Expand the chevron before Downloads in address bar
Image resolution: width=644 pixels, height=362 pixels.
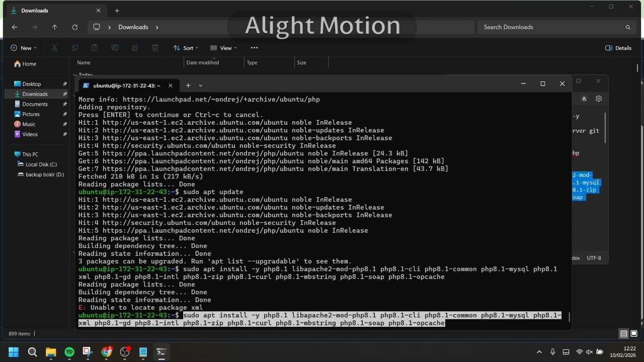(x=109, y=27)
